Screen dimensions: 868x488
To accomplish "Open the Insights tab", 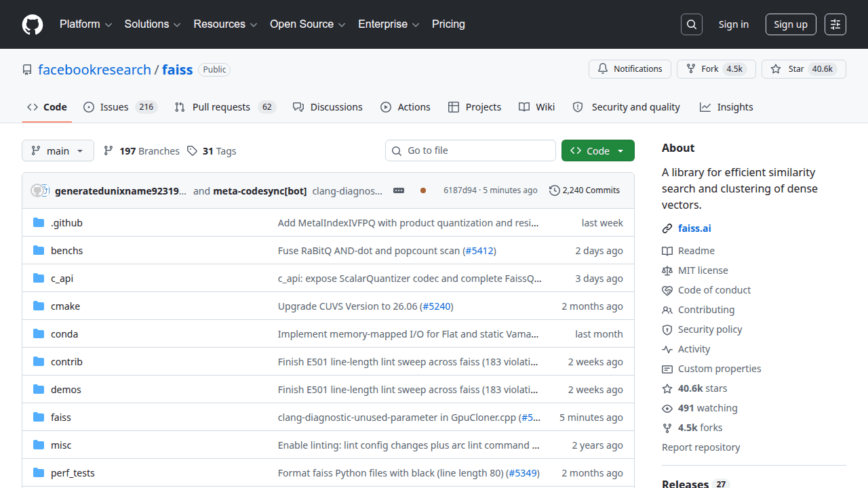I will click(727, 107).
